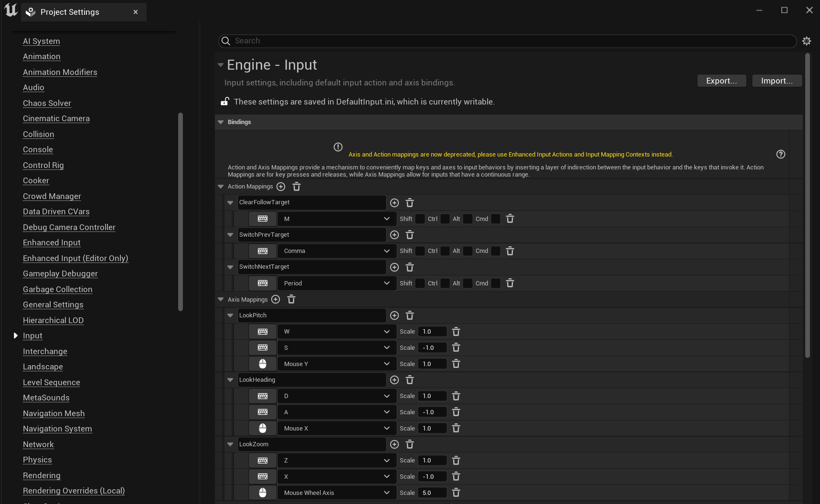
Task: Click the keyboard icon beside M binding
Action: (262, 219)
